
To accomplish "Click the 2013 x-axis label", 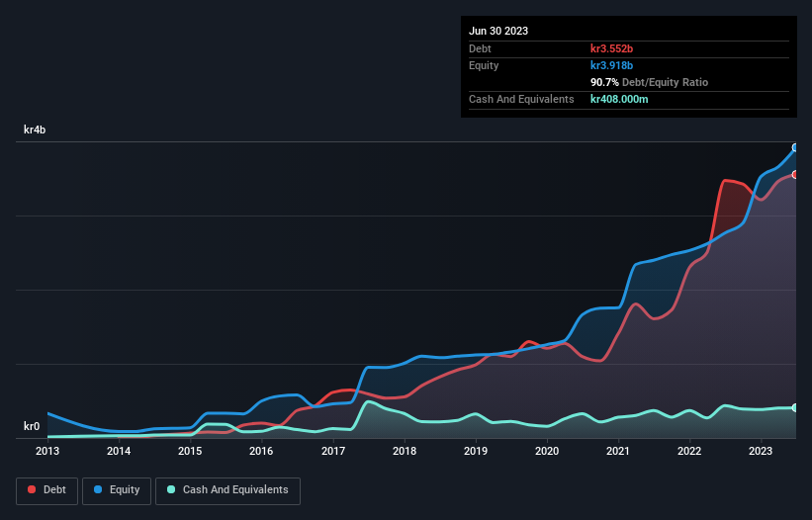I will click(x=47, y=451).
